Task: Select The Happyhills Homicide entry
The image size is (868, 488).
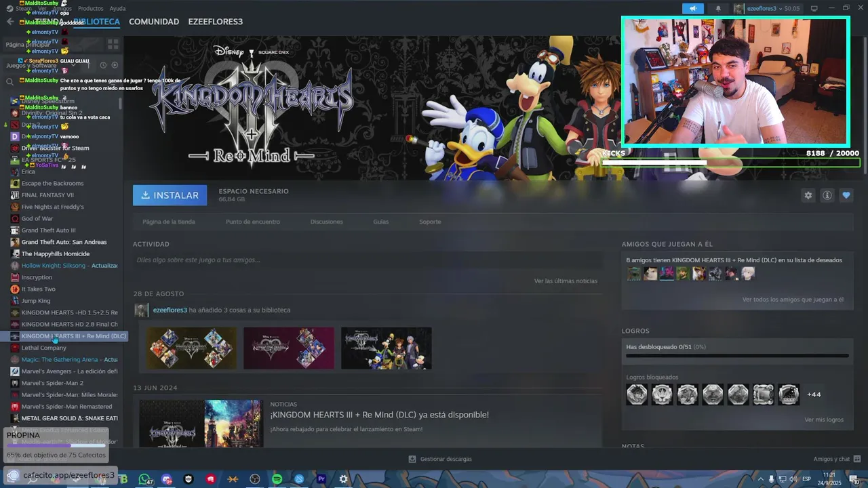Action: tap(56, 253)
